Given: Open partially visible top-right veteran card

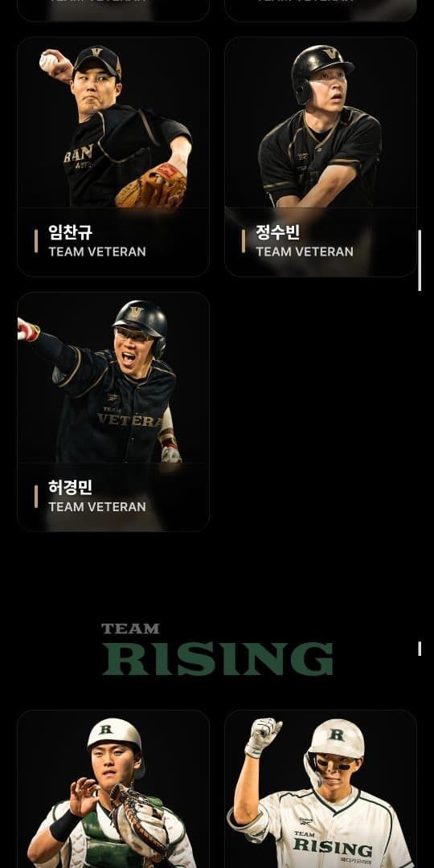Looking at the screenshot, I should 321,10.
